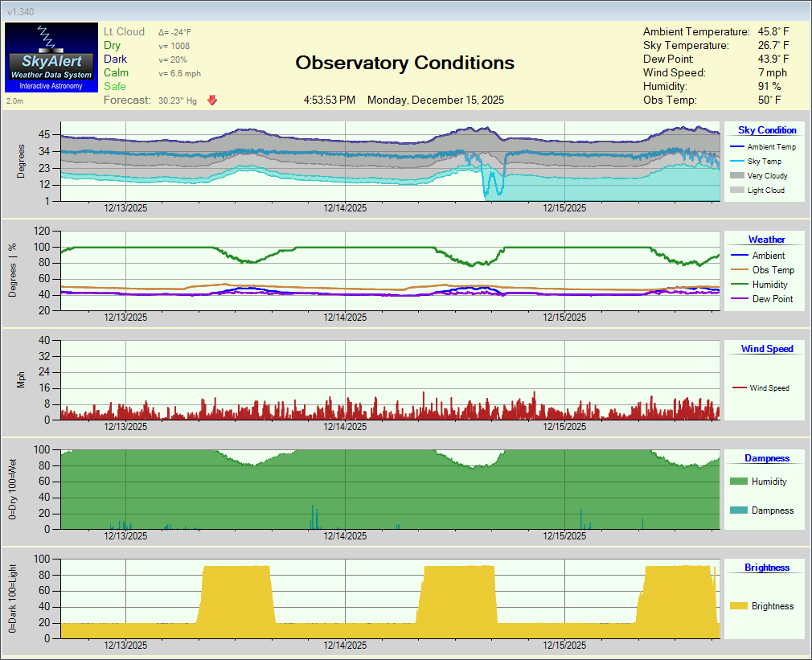812x660 pixels.
Task: Click the Wind Speed legend line marker
Action: pyautogui.click(x=739, y=388)
